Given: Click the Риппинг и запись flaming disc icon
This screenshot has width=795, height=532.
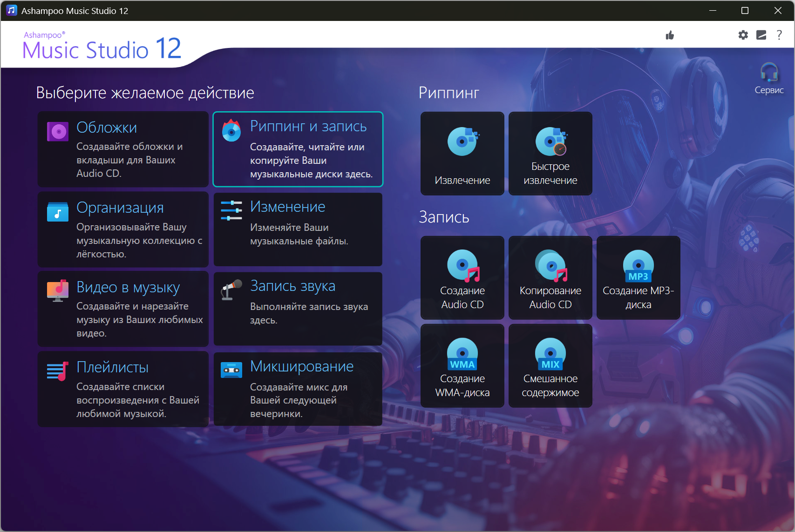Looking at the screenshot, I should (231, 130).
